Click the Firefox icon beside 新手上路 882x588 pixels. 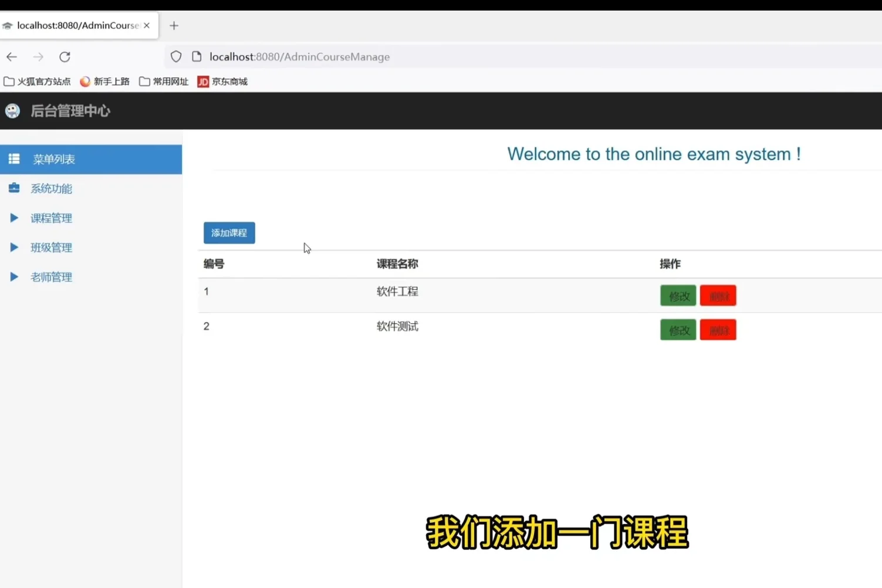click(x=85, y=82)
